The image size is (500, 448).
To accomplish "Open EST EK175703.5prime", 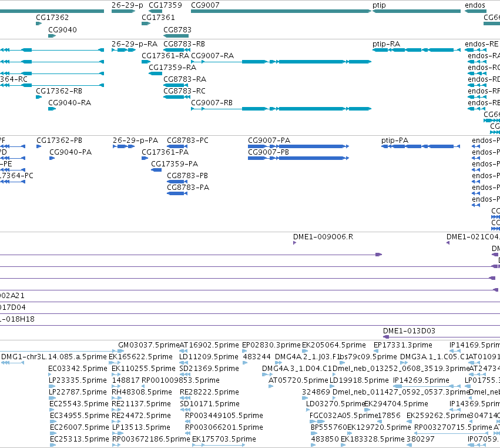I will click(x=224, y=439).
